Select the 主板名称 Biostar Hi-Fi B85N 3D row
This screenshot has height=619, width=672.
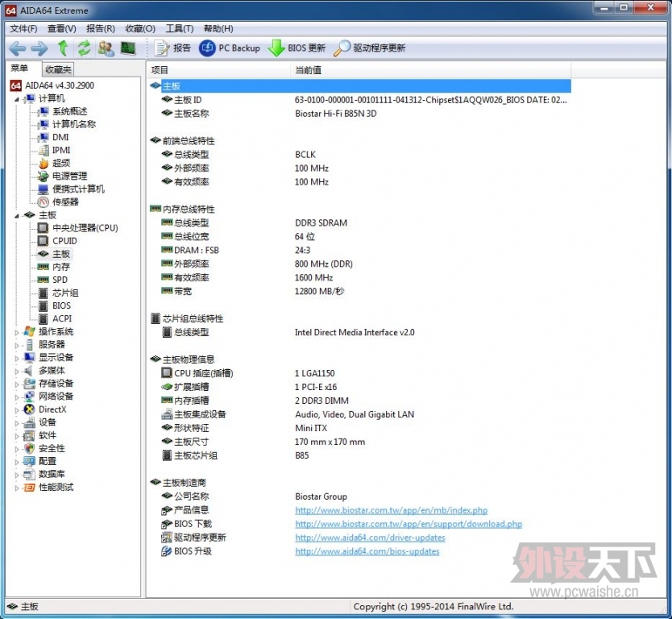[359, 114]
